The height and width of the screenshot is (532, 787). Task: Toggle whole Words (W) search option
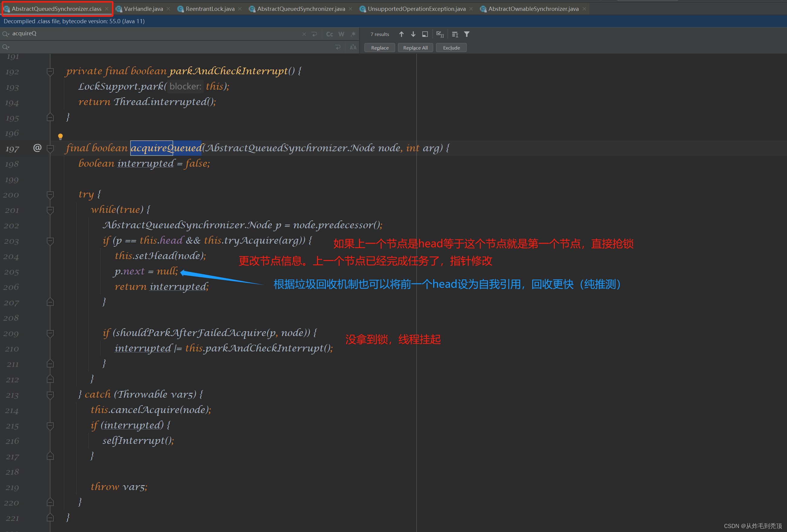coord(341,34)
